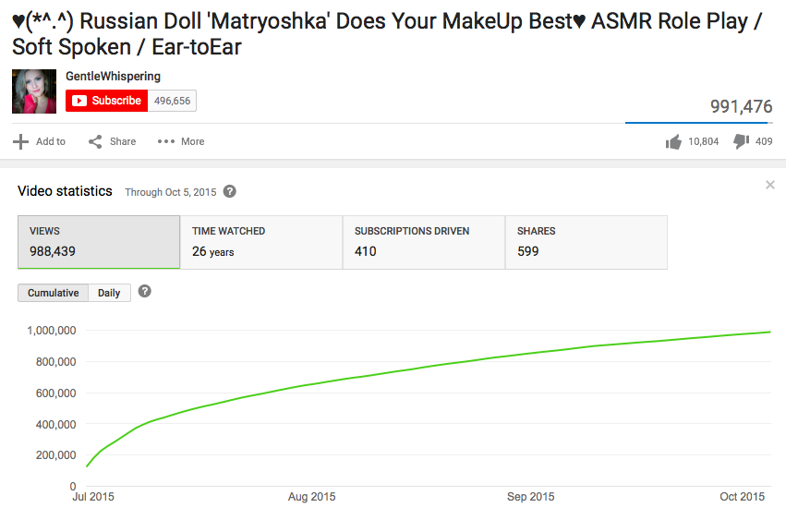The width and height of the screenshot is (786, 532).
Task: Select the Views statistics tab
Action: [x=99, y=242]
